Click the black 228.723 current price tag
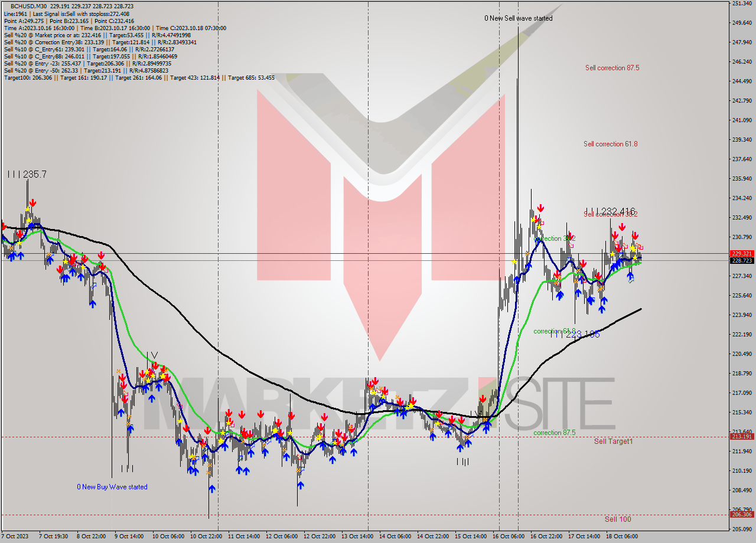The height and width of the screenshot is (543, 756). tap(741, 260)
